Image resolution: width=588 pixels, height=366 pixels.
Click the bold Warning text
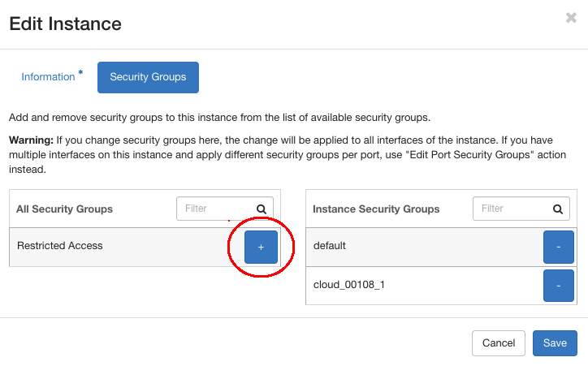pos(31,140)
